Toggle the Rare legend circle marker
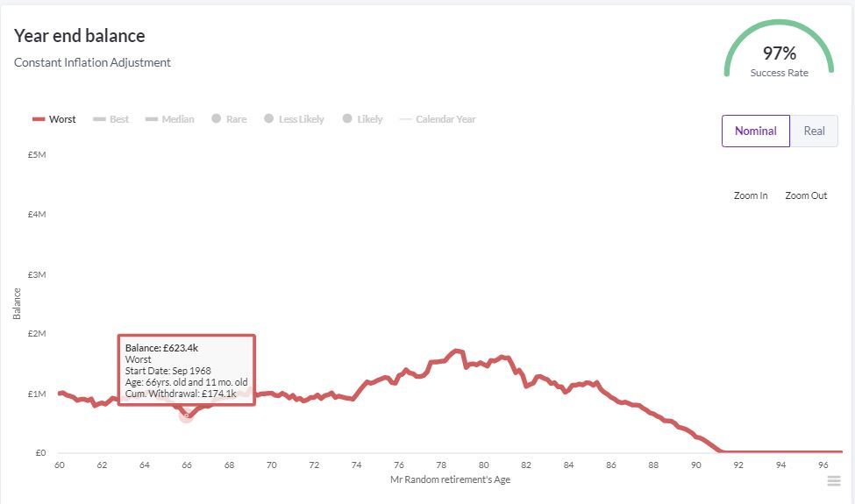This screenshot has width=855, height=504. (216, 118)
